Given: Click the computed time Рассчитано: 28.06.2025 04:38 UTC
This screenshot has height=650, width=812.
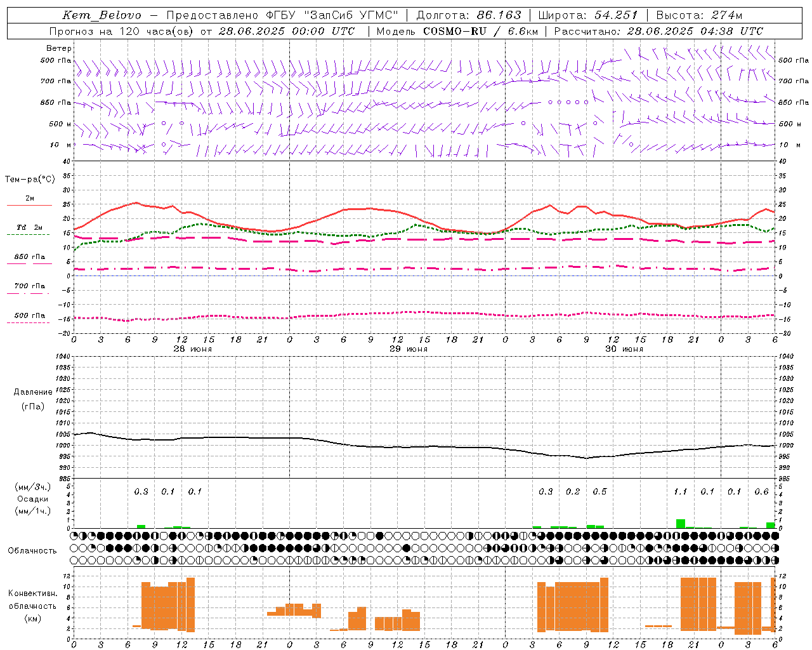Looking at the screenshot, I should coord(658,31).
